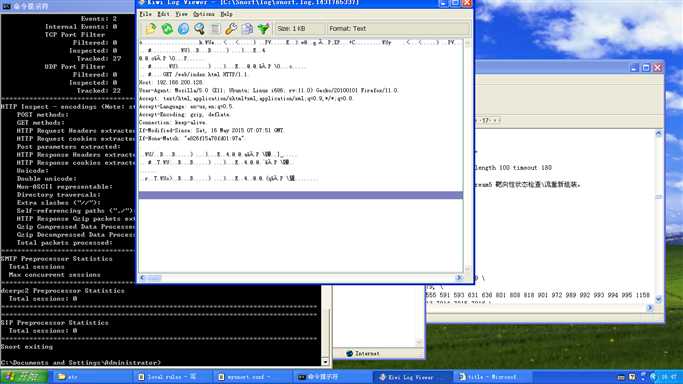Image resolution: width=683 pixels, height=384 pixels.
Task: Open the View menu in Kiwi Log Viewer
Action: pyautogui.click(x=181, y=14)
